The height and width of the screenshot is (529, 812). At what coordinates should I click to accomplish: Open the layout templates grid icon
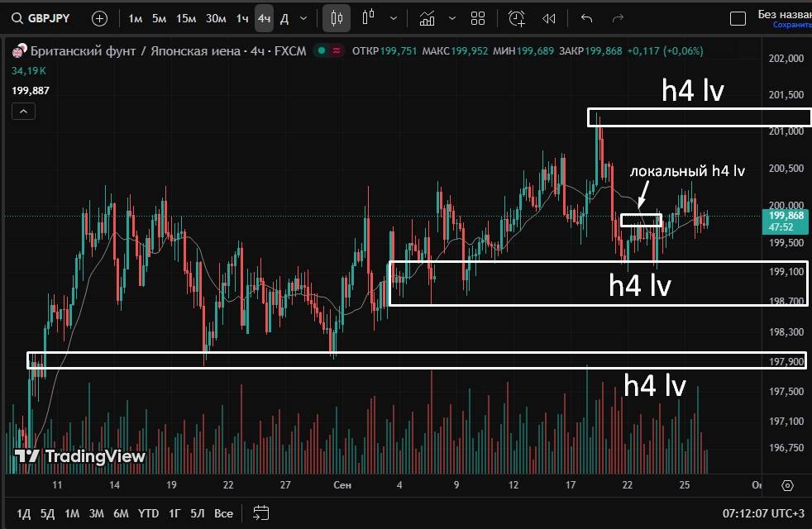(x=478, y=18)
